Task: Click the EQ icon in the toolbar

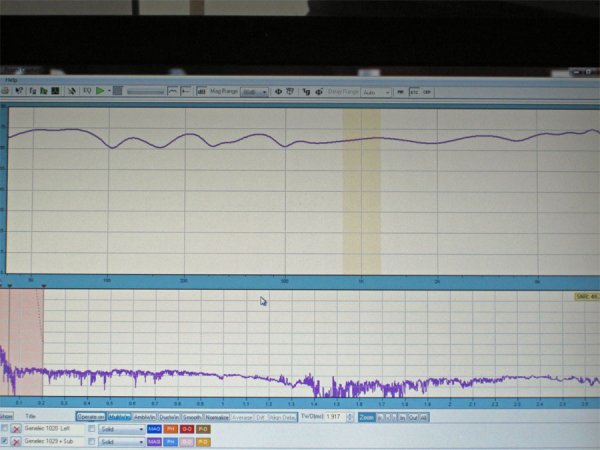Action: [87, 91]
